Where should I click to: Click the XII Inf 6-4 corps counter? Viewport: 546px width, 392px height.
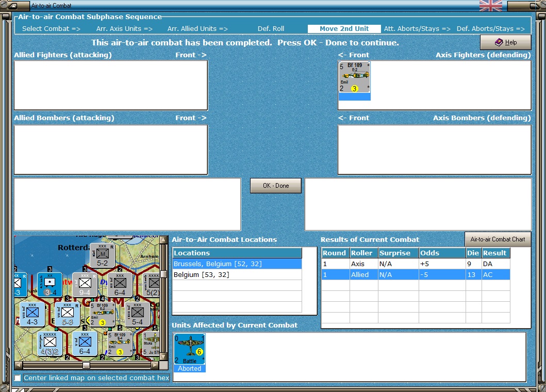click(x=120, y=285)
